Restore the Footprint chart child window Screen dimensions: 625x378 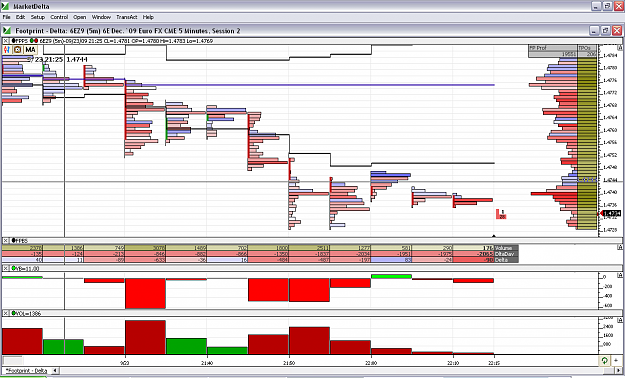(605, 30)
